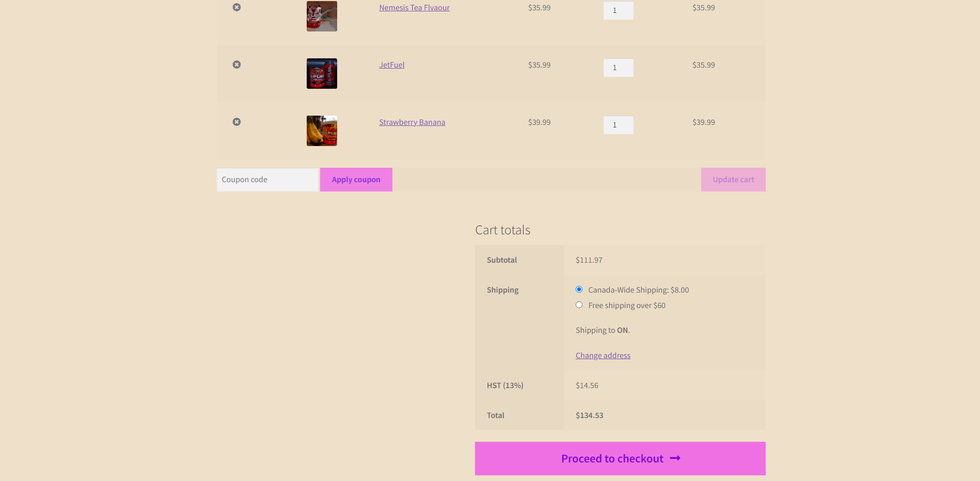The height and width of the screenshot is (481, 980).
Task: Open Nemesis Tea Flvaour product thumbnail
Action: [x=322, y=16]
